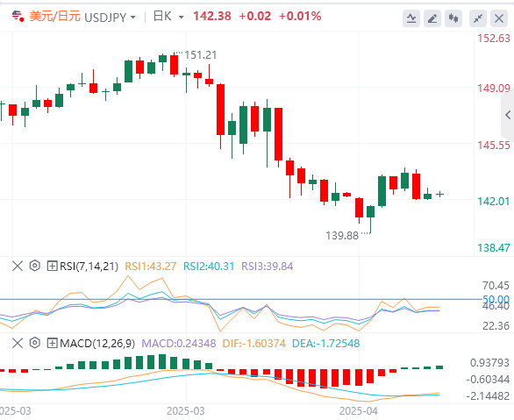Click the 152.63 price axis label
Screen dimensions: 514x420
(x=493, y=39)
